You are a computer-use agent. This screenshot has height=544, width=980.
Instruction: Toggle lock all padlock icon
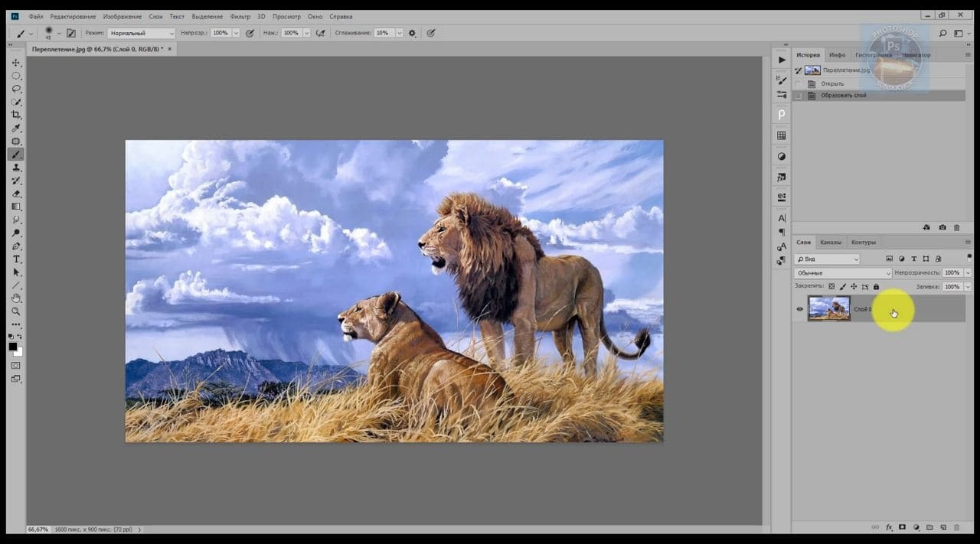click(876, 287)
